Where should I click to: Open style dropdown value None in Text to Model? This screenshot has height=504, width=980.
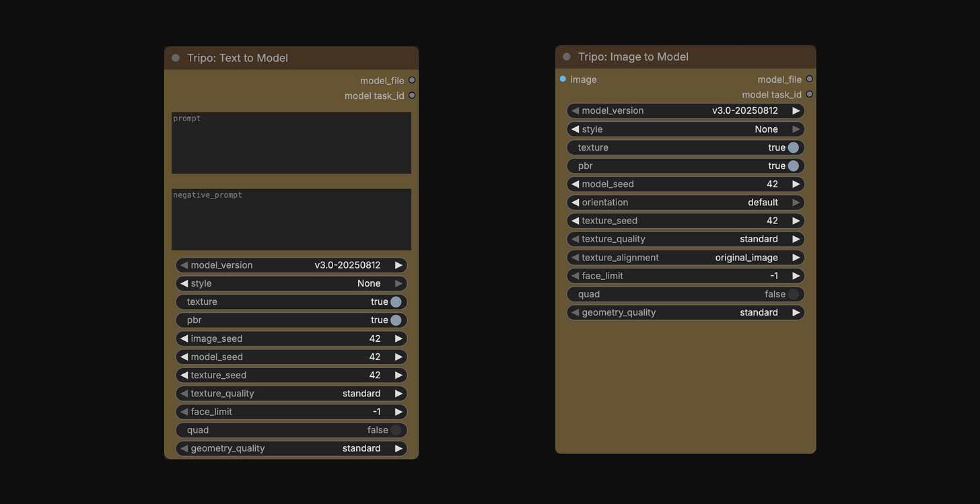369,283
